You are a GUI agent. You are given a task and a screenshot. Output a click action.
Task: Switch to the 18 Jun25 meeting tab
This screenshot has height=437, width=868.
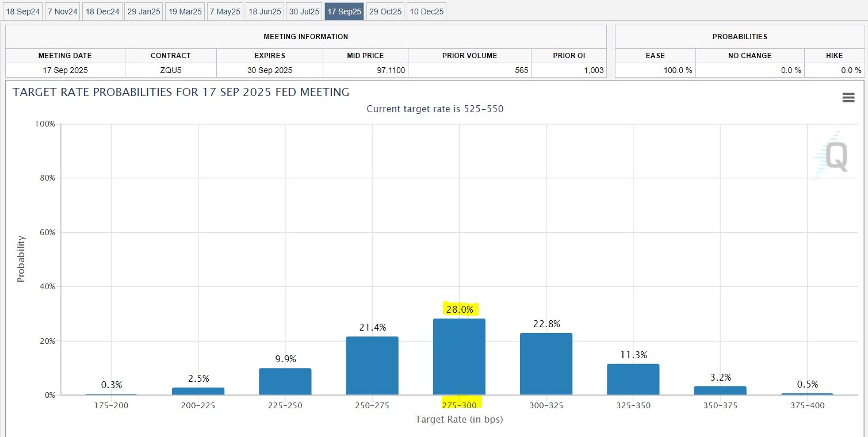[265, 11]
